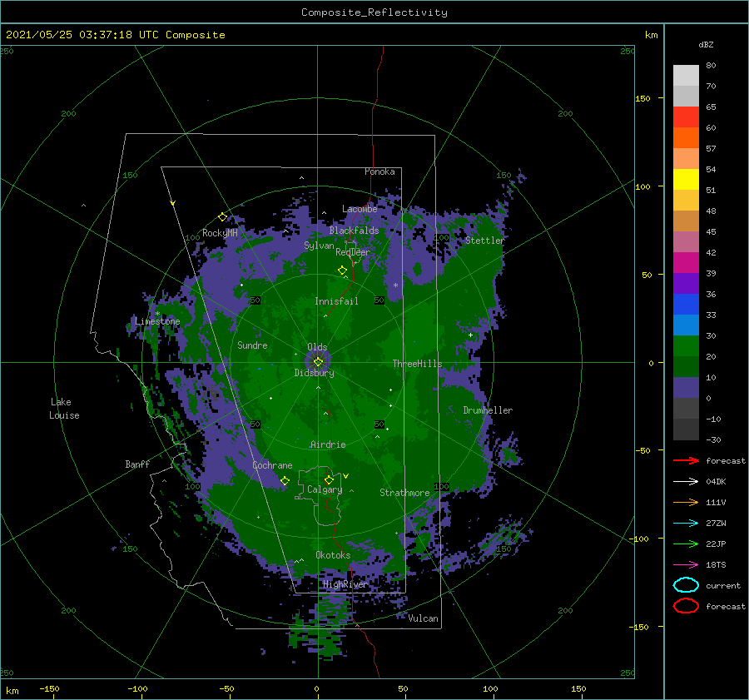Click the yellow diamond marker below Cochrane
Viewport: 749px width, 700px height.
point(285,481)
